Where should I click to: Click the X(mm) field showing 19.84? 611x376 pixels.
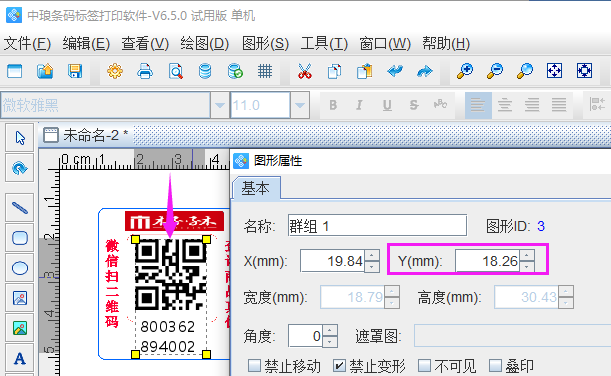332,261
